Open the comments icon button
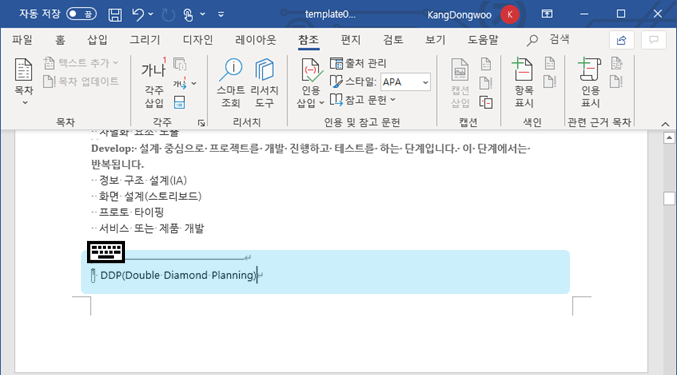The image size is (677, 375). pos(654,41)
